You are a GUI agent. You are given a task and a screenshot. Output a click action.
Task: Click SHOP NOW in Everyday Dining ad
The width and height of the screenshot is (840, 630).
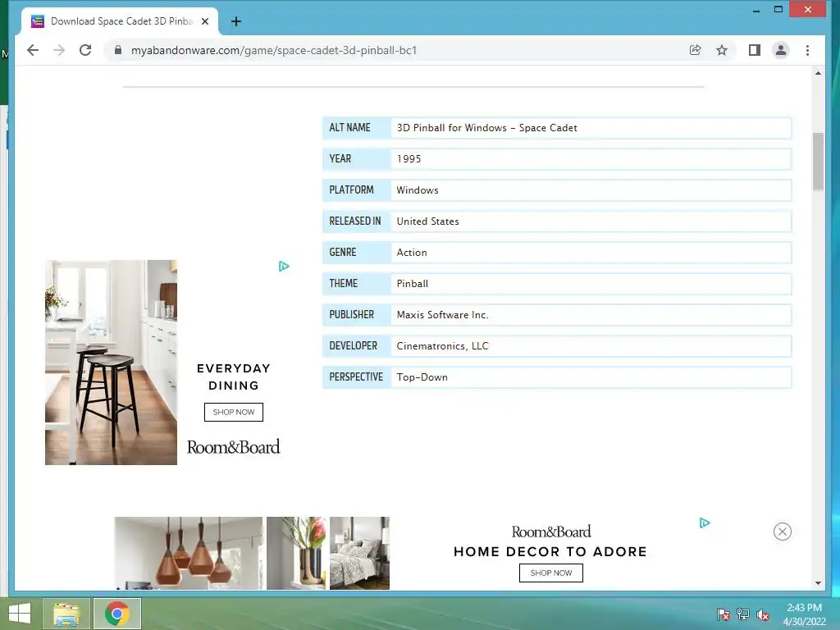[234, 412]
